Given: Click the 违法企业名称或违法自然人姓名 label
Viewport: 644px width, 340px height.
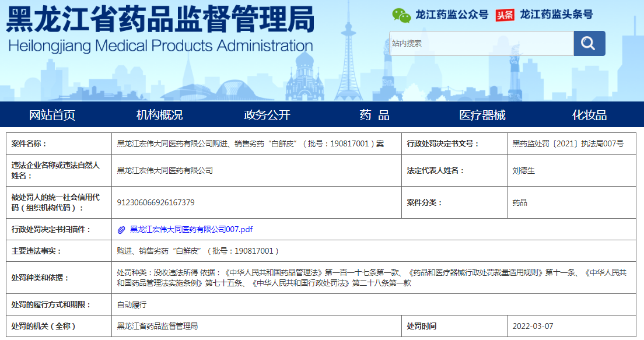Looking at the screenshot, I should (x=55, y=170).
